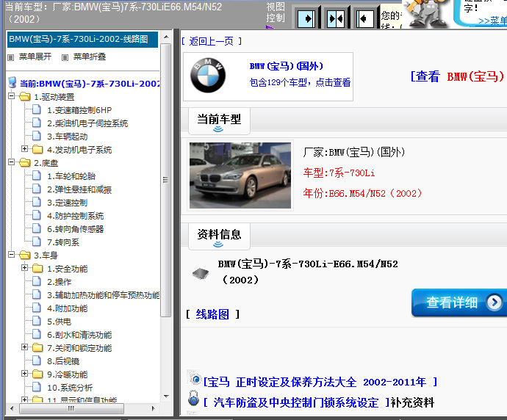Collapse the 1.驱动装置 tree node
The height and width of the screenshot is (420, 507).
11,96
